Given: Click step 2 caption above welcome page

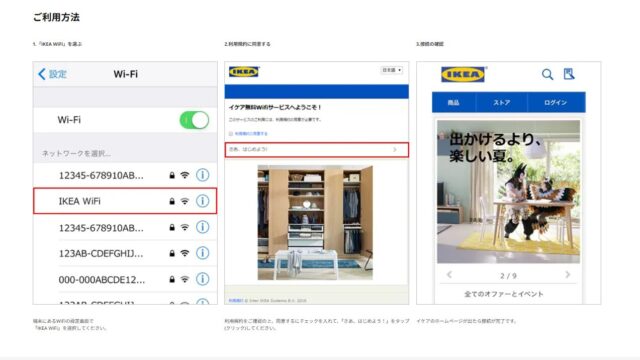Looking at the screenshot, I should click(247, 44).
